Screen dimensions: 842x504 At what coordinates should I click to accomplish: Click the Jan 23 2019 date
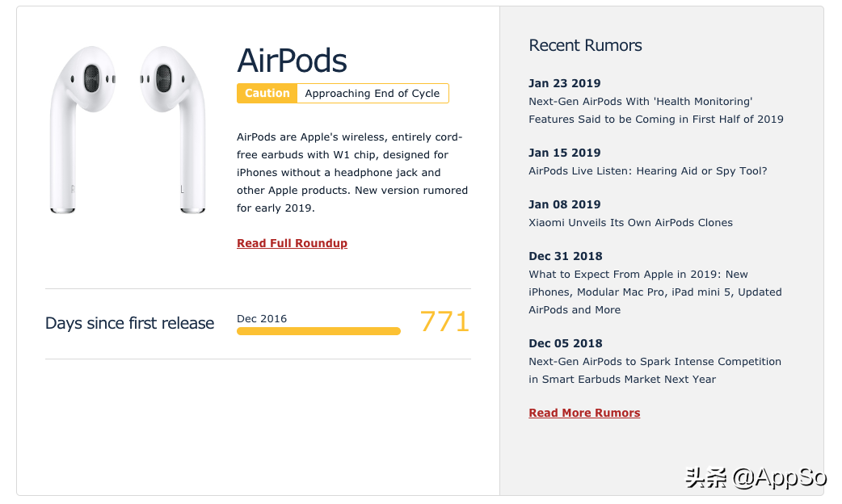coord(564,83)
